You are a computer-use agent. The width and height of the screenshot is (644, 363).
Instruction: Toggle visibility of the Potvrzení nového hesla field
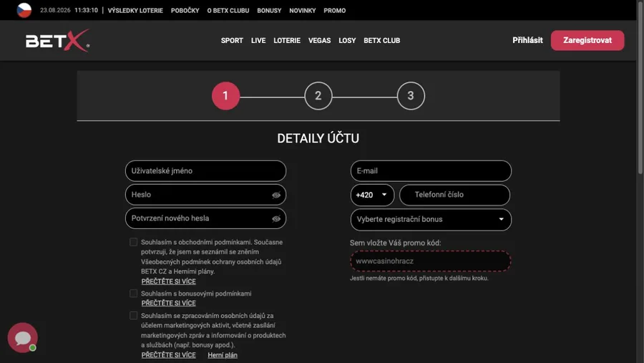point(276,218)
